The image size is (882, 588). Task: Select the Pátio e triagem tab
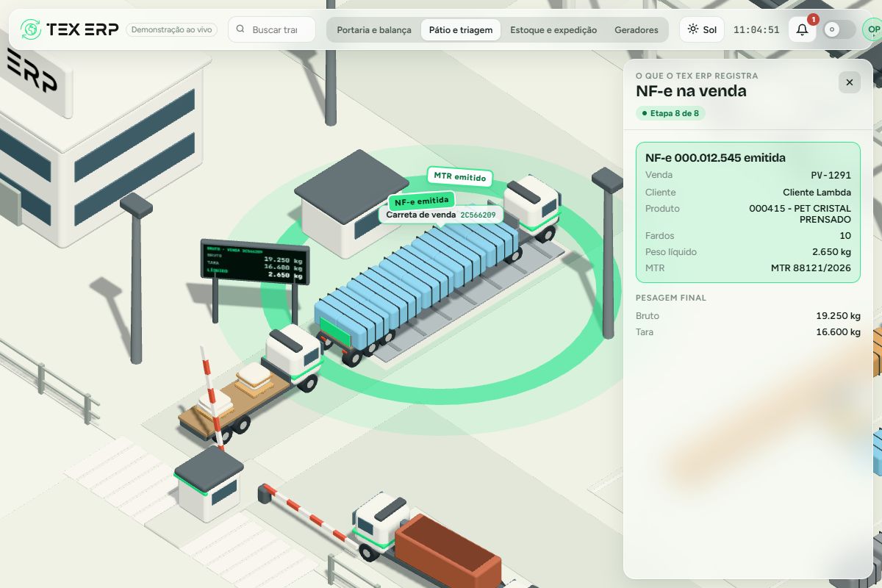tap(461, 30)
